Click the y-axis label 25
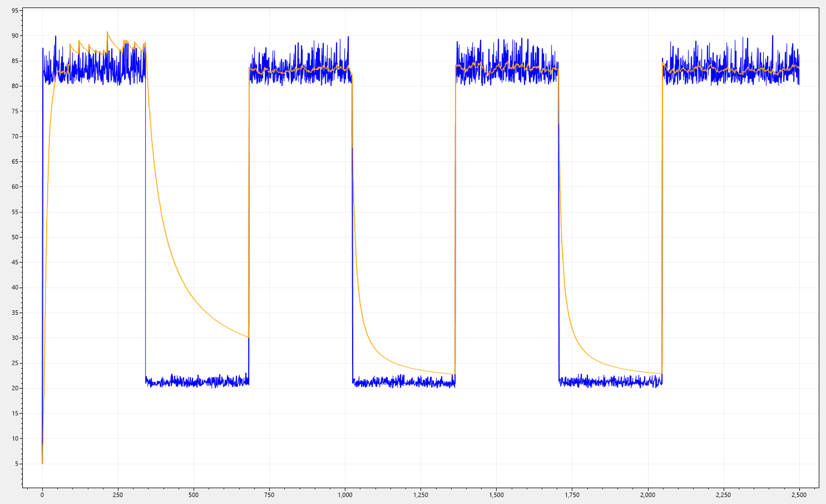The width and height of the screenshot is (826, 504). pyautogui.click(x=15, y=363)
